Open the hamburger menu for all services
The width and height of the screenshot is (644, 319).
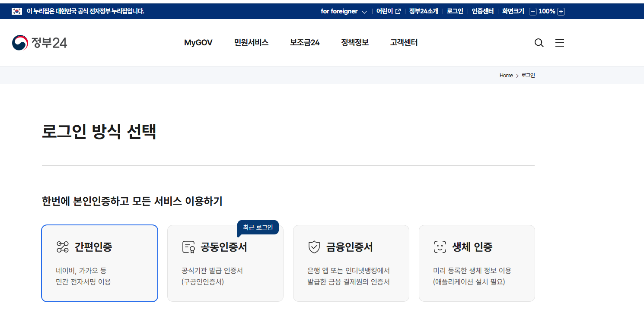pyautogui.click(x=559, y=43)
